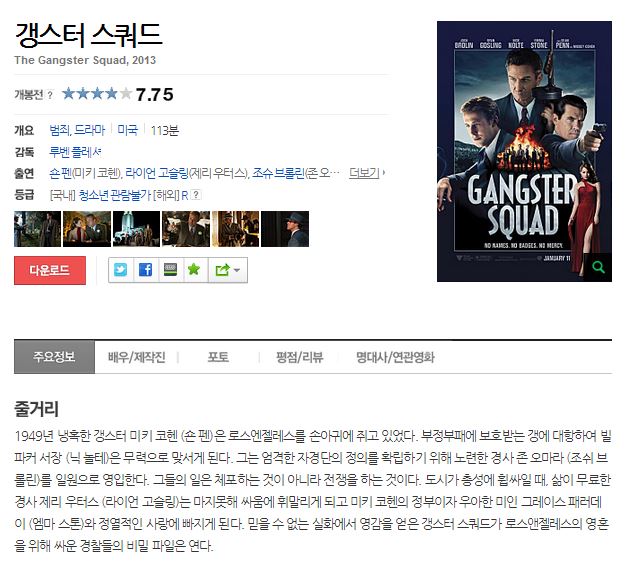The height and width of the screenshot is (569, 630).
Task: Click director link 루벤 플레셔
Action: pos(75,152)
